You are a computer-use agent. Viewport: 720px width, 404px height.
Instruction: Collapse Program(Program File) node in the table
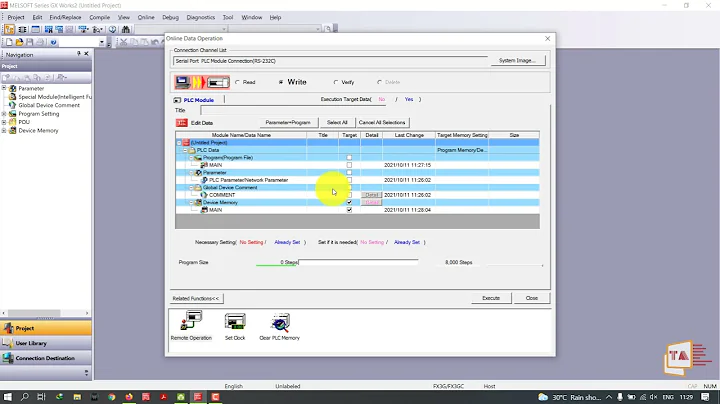191,157
